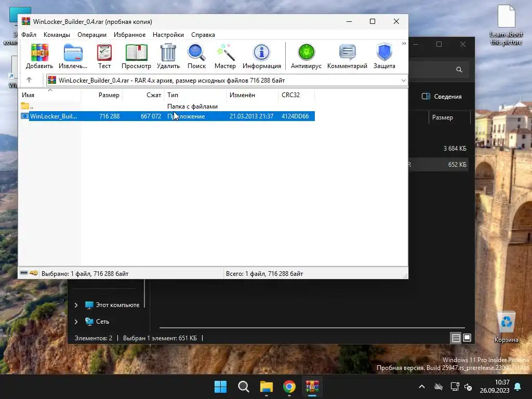Open the Файл menu
The image size is (532, 399).
point(29,35)
